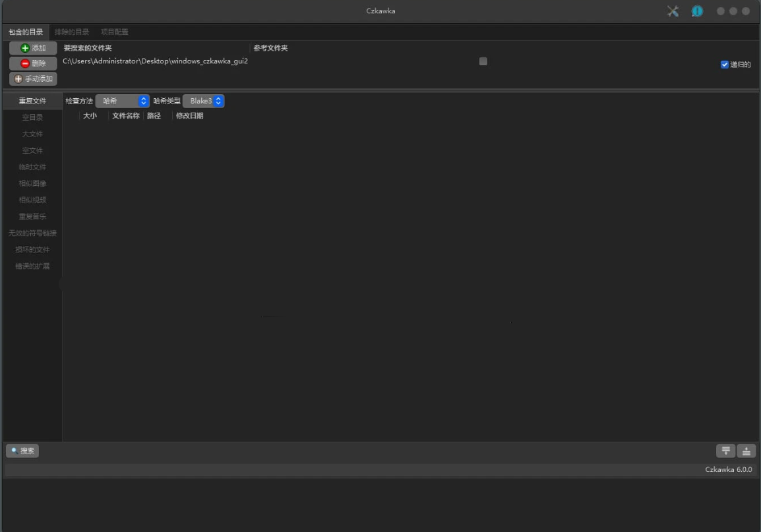Open settings with the wrench icon

click(673, 11)
